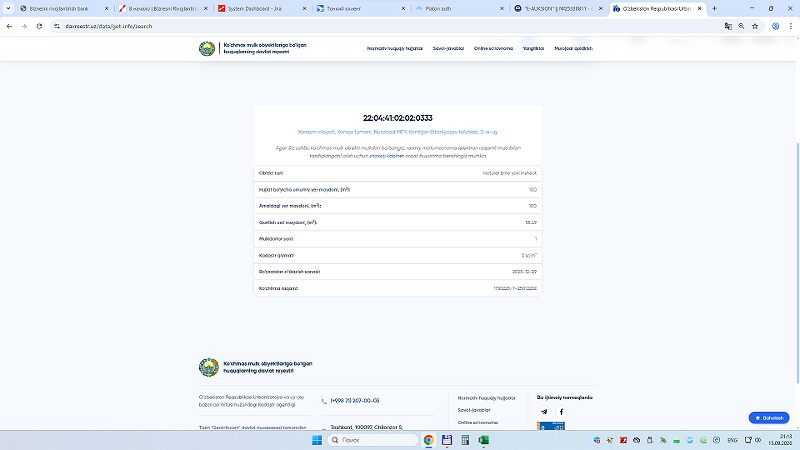The width and height of the screenshot is (800, 450).
Task: Open the Windows Start button
Action: click(x=317, y=440)
